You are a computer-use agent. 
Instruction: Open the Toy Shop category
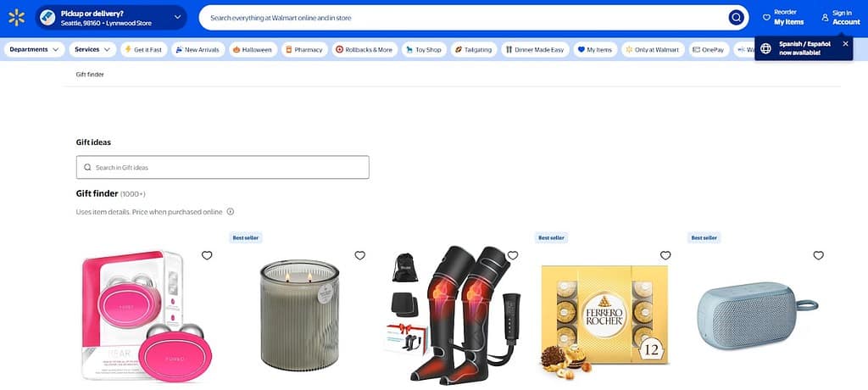[424, 49]
